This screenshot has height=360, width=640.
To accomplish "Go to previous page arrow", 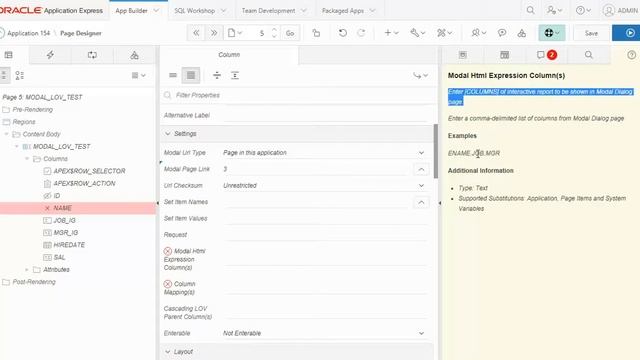I will (196, 33).
